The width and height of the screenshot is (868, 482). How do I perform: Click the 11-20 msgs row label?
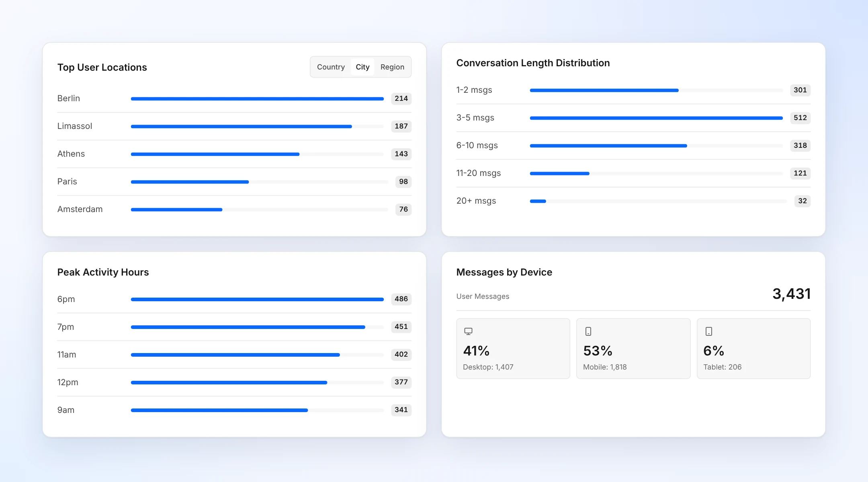click(x=479, y=173)
